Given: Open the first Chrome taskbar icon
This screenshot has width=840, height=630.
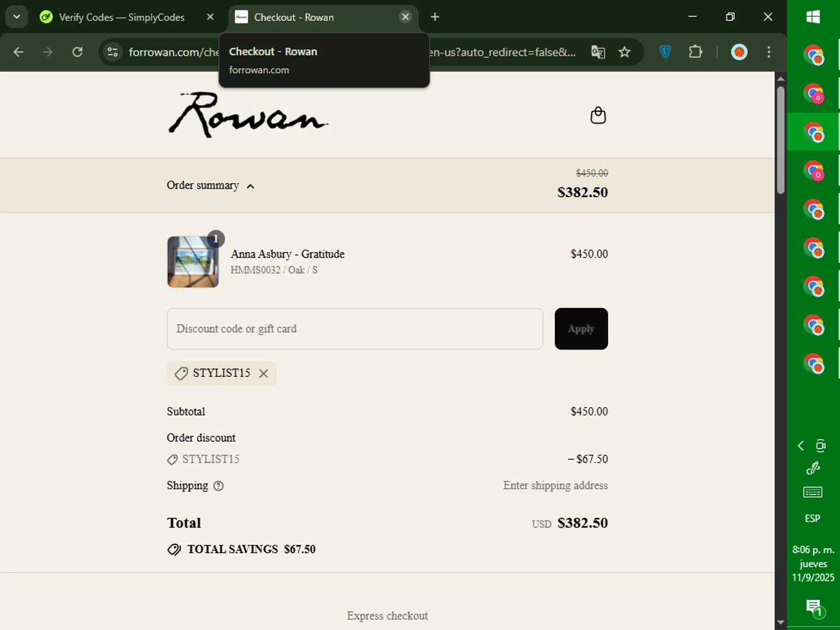Looking at the screenshot, I should 813,55.
